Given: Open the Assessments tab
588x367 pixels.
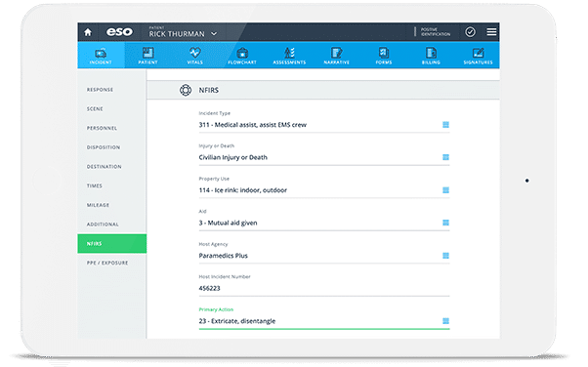Looking at the screenshot, I should [289, 55].
